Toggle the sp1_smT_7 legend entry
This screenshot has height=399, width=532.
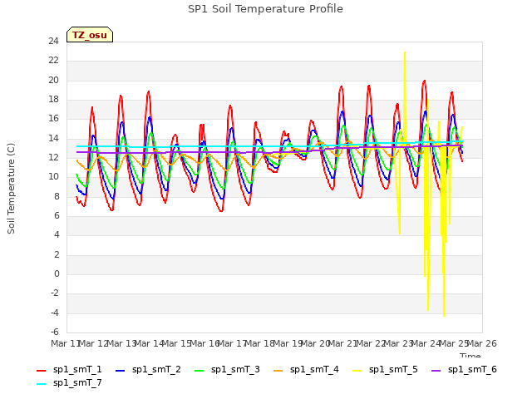point(69,383)
